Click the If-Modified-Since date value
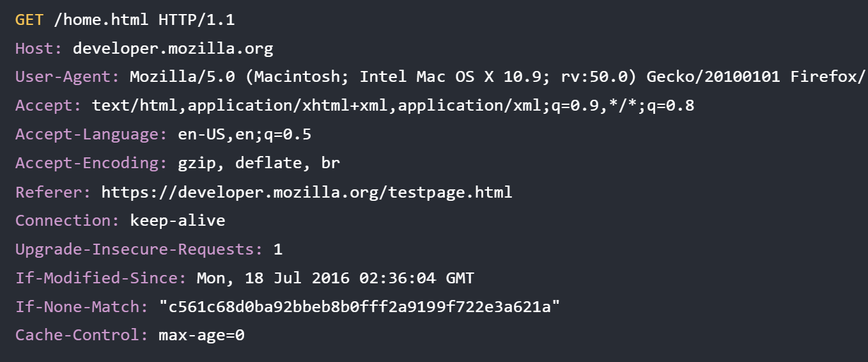 pos(336,278)
